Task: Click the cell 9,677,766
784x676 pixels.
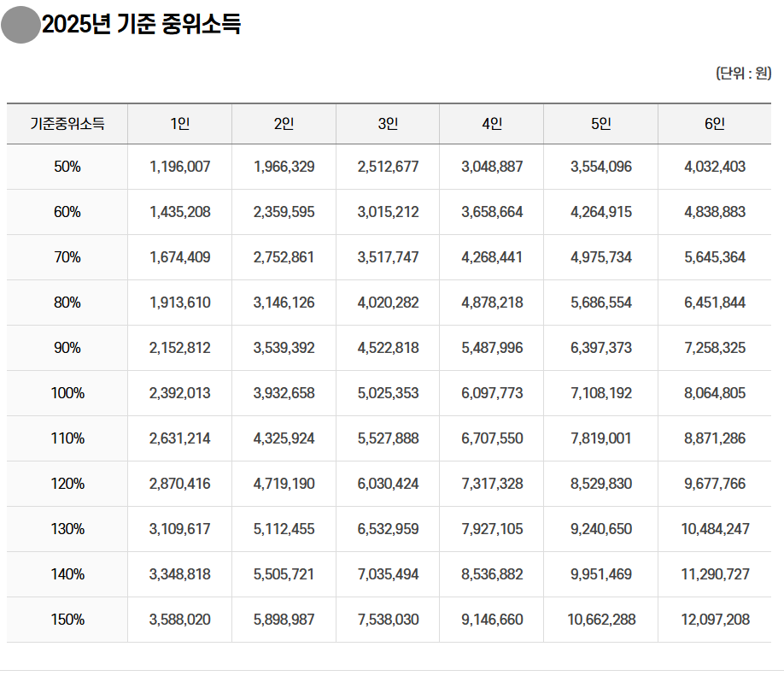Action: coord(715,484)
